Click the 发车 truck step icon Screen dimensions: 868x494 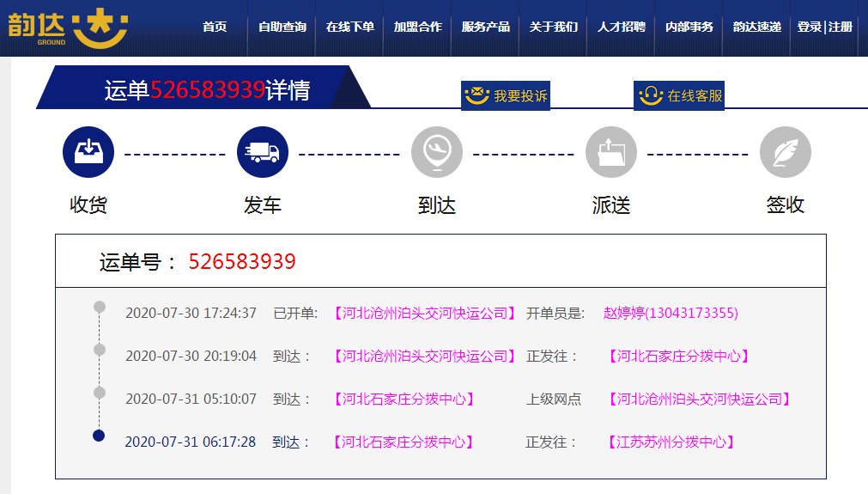263,152
